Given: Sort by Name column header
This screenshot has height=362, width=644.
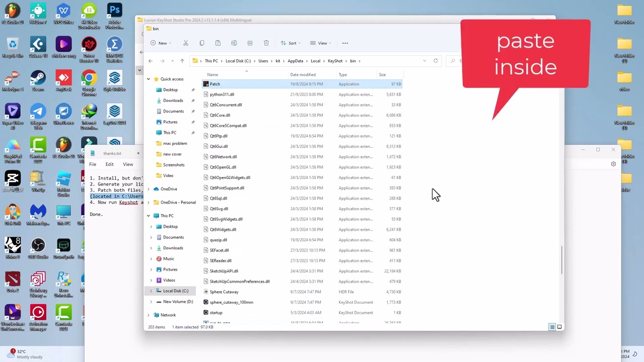Looking at the screenshot, I should click(213, 75).
